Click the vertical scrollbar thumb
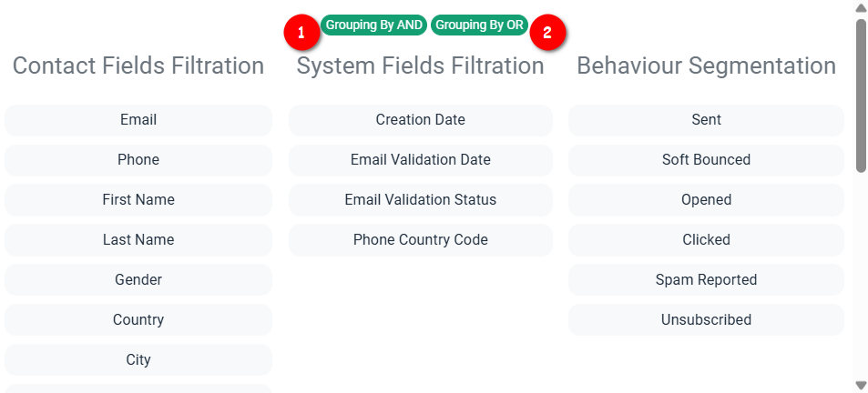 pos(861,96)
